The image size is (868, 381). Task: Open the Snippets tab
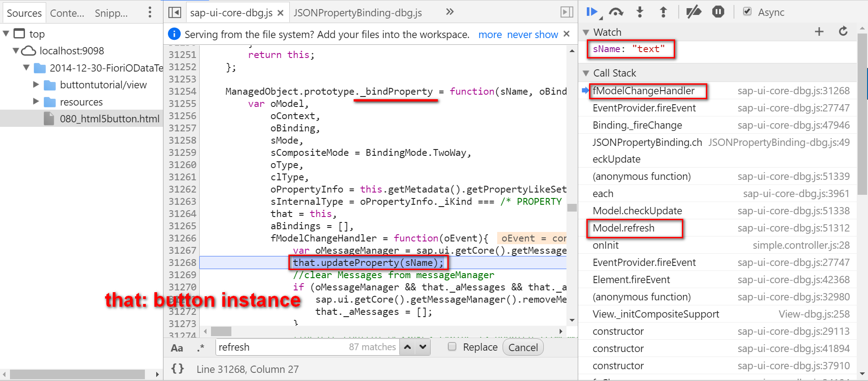click(x=111, y=13)
